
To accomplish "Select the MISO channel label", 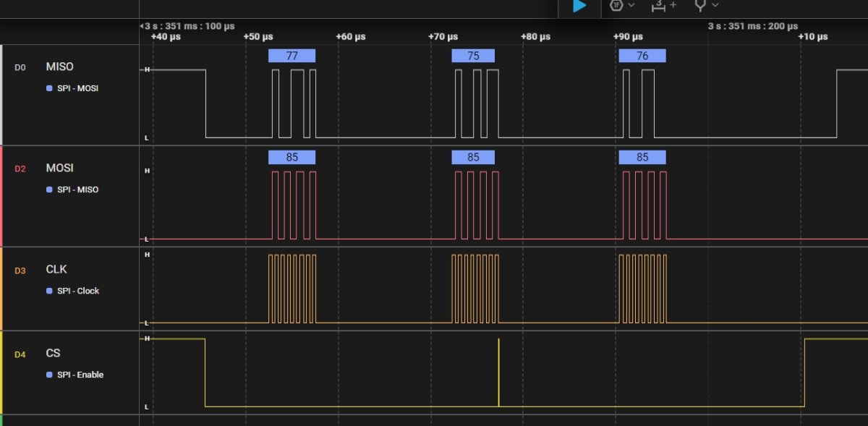I will [x=59, y=67].
